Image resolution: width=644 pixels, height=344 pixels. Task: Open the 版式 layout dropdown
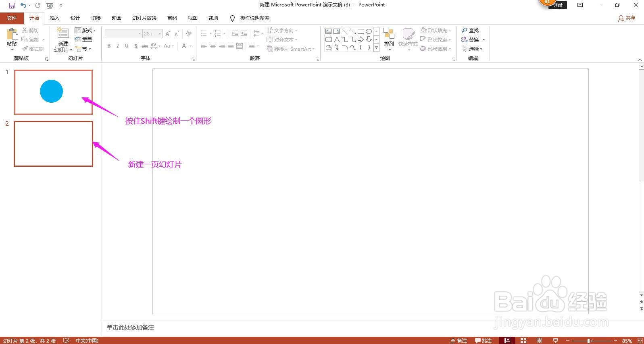[x=85, y=30]
